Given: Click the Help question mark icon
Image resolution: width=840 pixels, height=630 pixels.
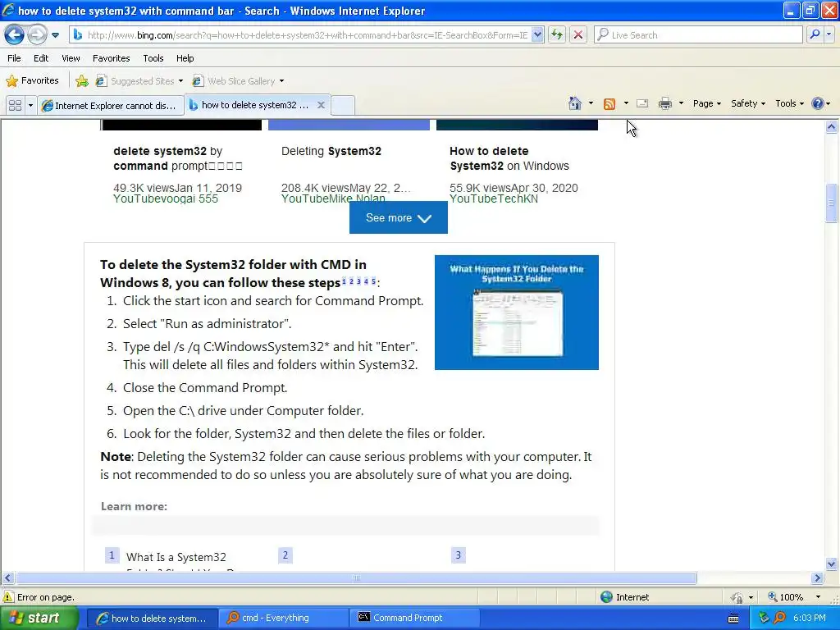Looking at the screenshot, I should (x=818, y=103).
